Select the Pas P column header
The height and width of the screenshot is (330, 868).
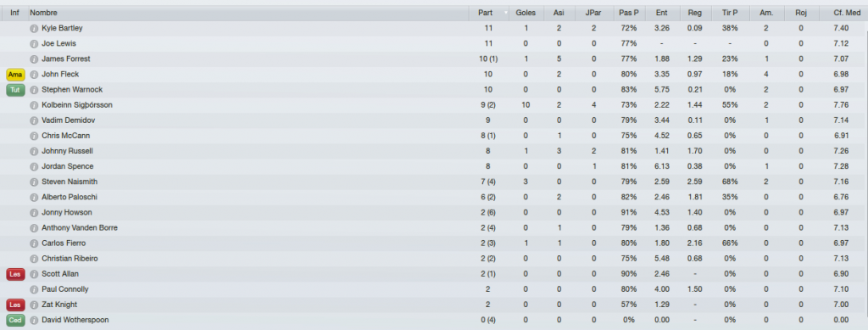(629, 13)
